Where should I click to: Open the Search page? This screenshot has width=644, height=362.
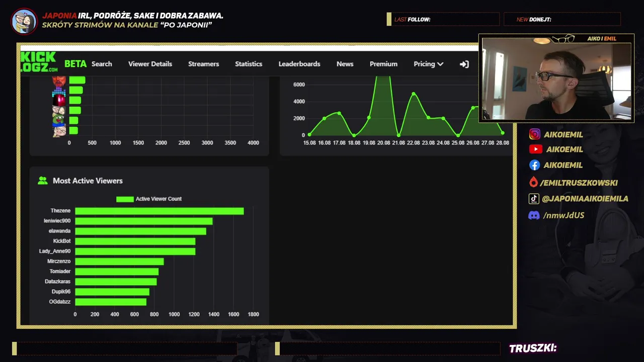pyautogui.click(x=102, y=64)
